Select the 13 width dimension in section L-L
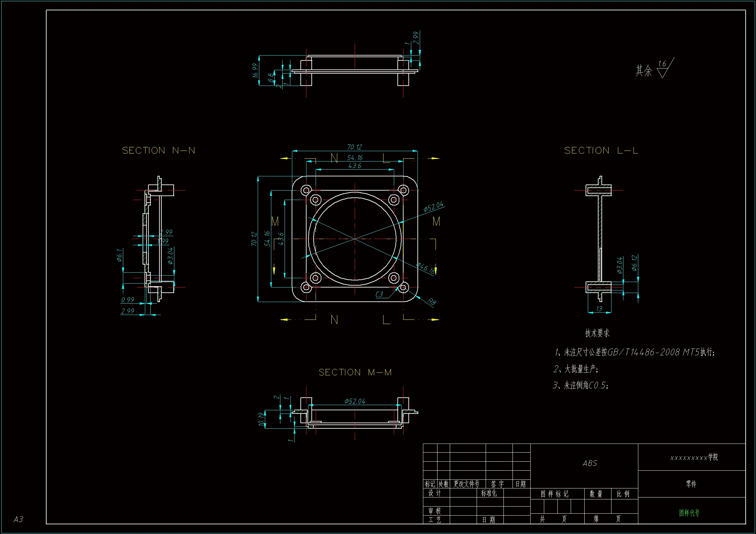This screenshot has height=534, width=756. pyautogui.click(x=599, y=309)
